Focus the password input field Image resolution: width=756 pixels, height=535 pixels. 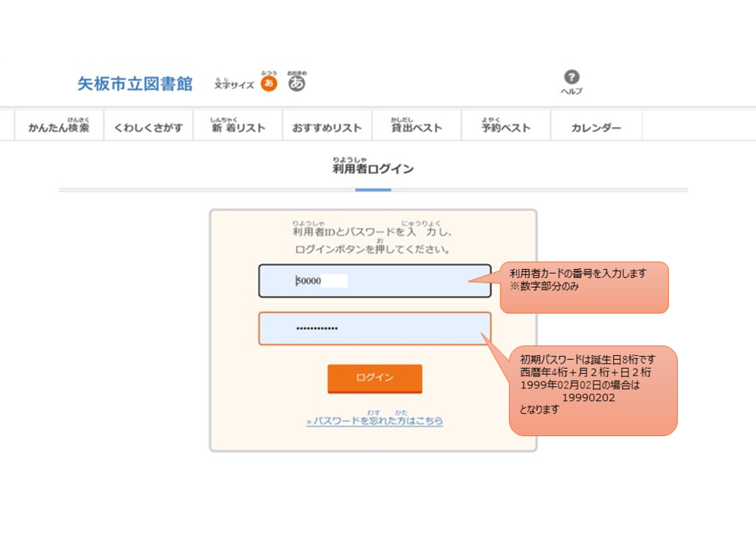coord(375,328)
